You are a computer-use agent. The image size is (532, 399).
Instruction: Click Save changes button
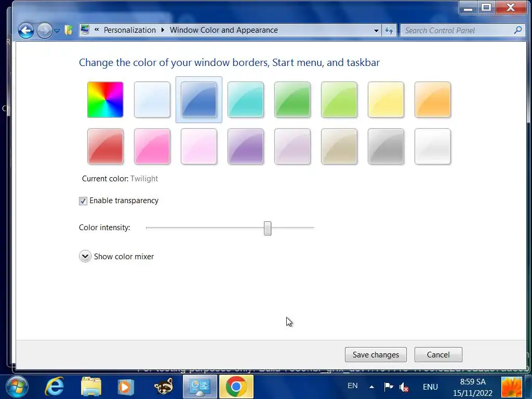coord(376,354)
